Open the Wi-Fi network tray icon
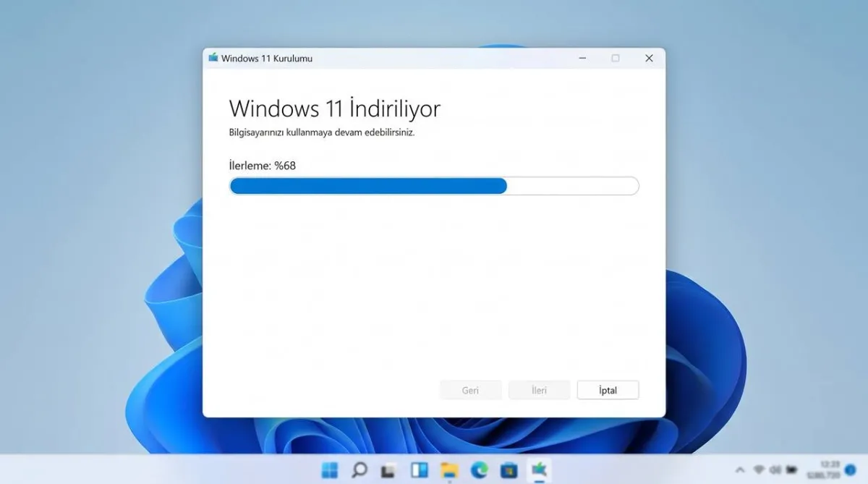This screenshot has width=868, height=484. [x=759, y=470]
